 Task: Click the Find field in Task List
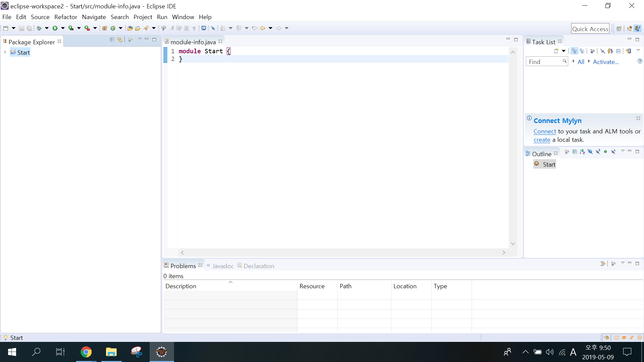(544, 62)
